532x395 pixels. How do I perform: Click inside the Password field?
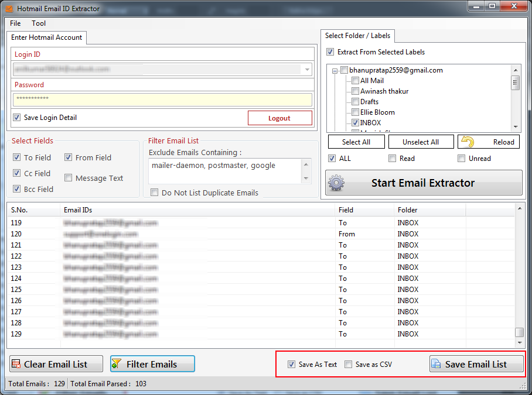[x=162, y=99]
